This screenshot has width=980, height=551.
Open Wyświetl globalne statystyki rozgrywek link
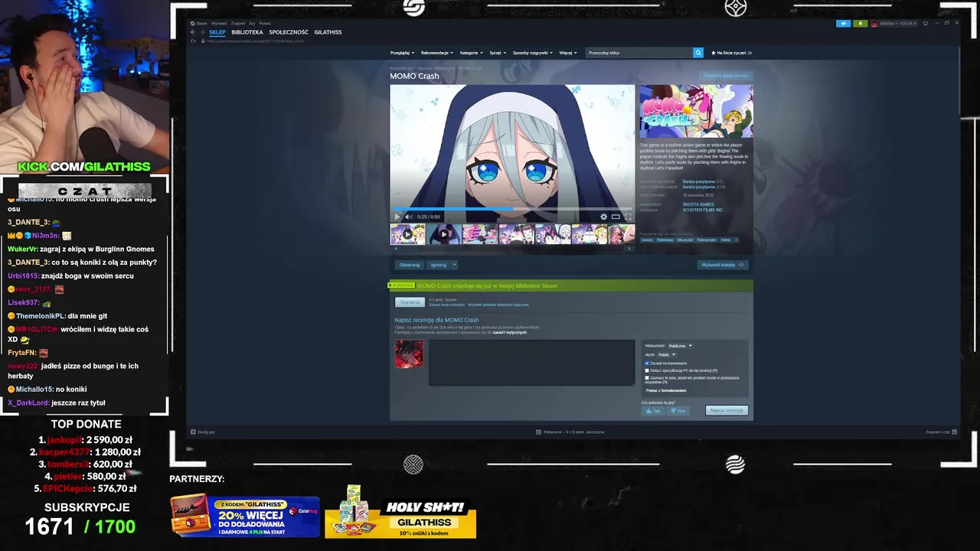[x=498, y=305]
